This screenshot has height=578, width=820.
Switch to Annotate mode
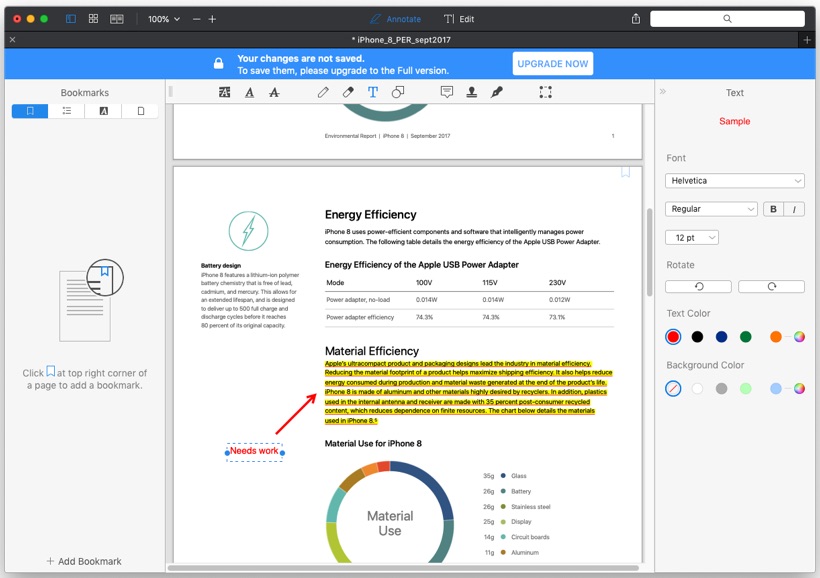click(x=395, y=19)
